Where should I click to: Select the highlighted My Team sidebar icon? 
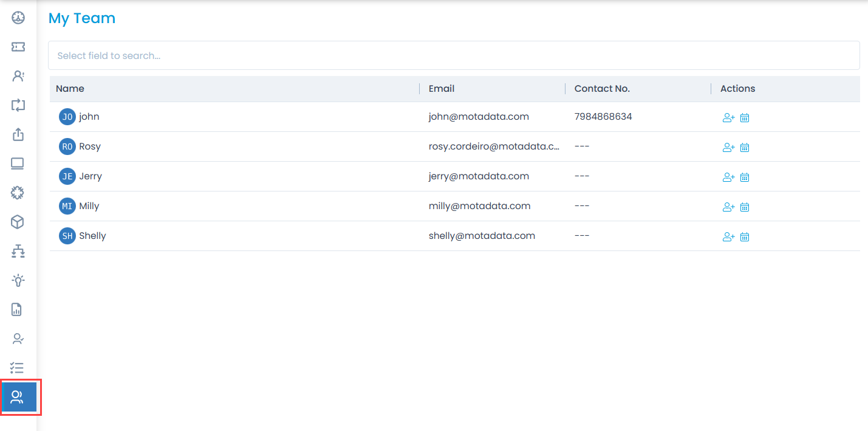(18, 398)
